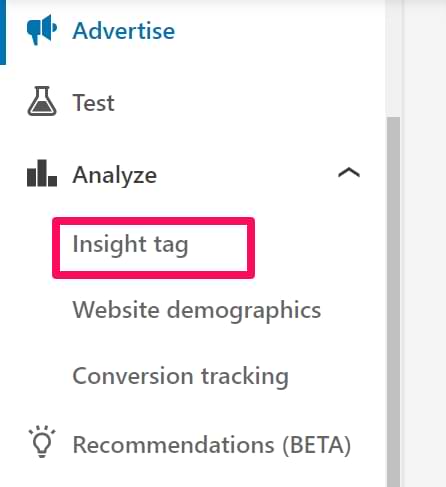Screen dimensions: 446x487
Task: Open Website demographics under Analyze
Action: coord(197,311)
